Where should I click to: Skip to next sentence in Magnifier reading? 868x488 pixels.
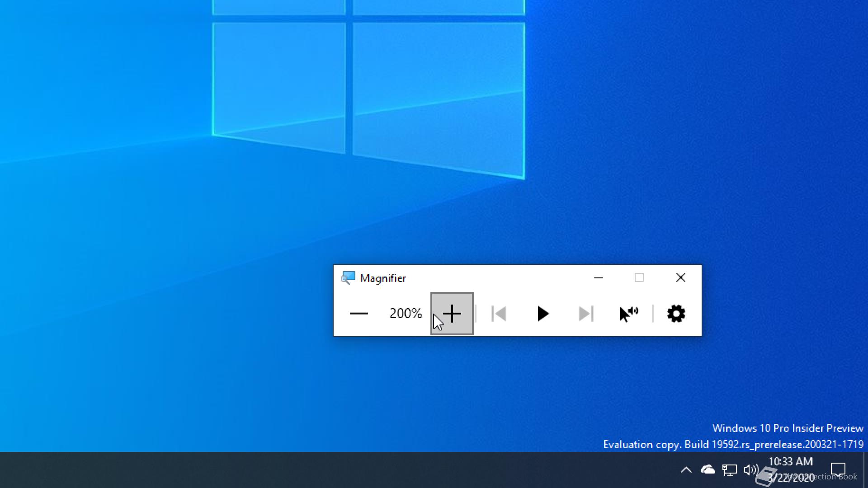pos(586,314)
